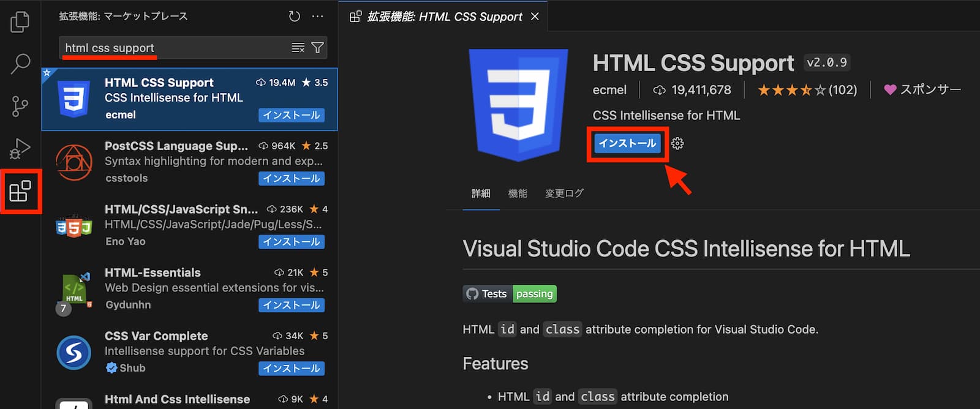Select CSS Var Complete extension
The width and height of the screenshot is (980, 409).
coord(189,352)
